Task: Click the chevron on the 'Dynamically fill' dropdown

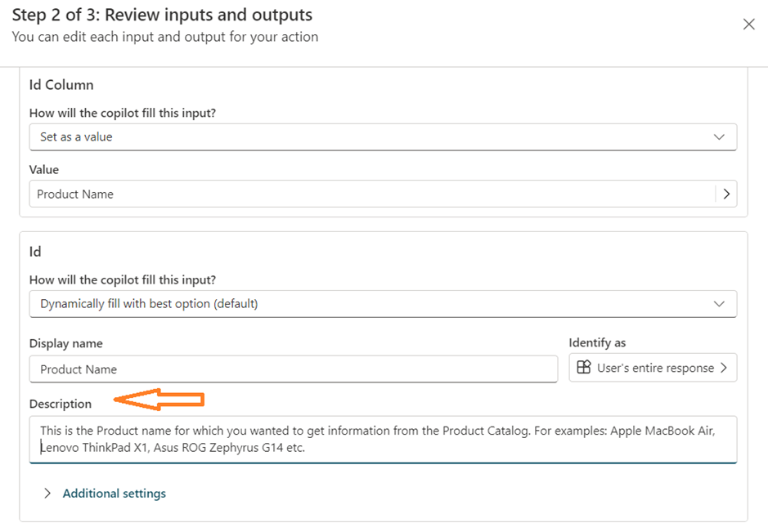Action: pos(719,304)
